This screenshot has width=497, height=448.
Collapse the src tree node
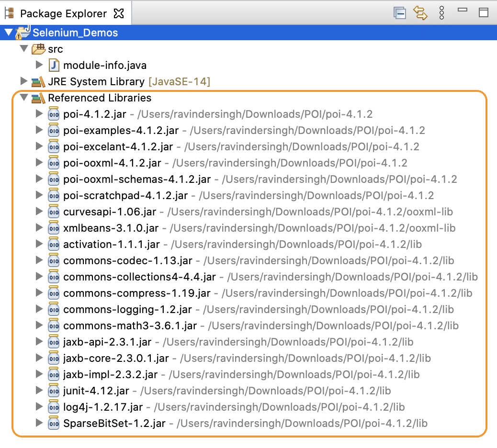(24, 49)
